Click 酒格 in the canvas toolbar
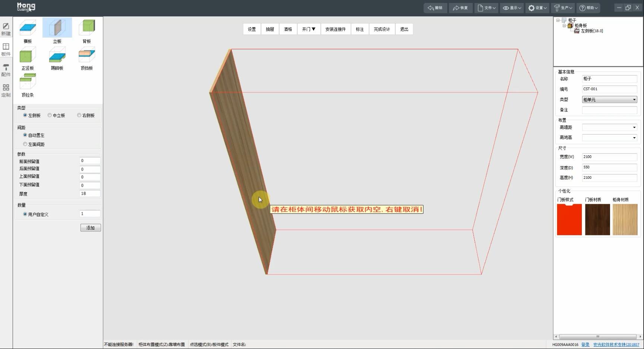Image resolution: width=644 pixels, height=349 pixels. coord(288,29)
